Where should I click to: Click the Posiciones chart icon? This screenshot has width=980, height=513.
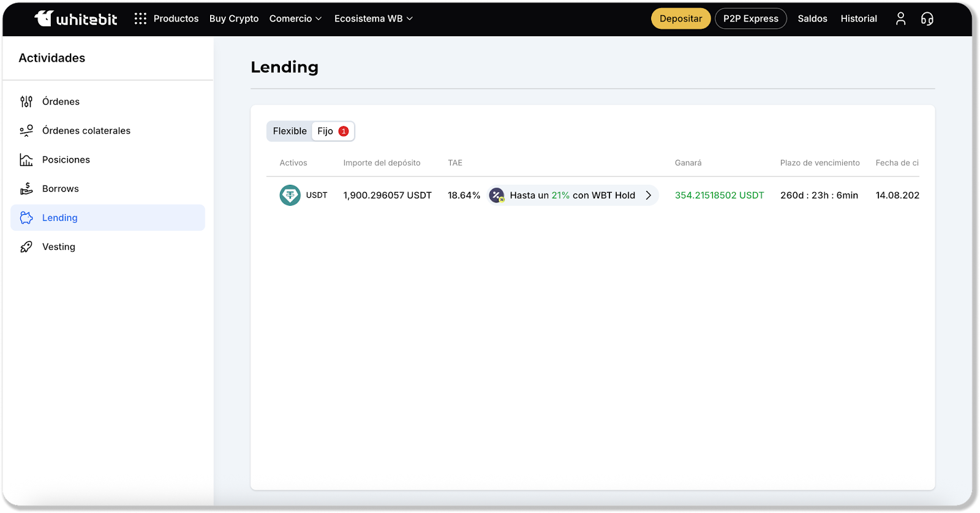point(26,160)
